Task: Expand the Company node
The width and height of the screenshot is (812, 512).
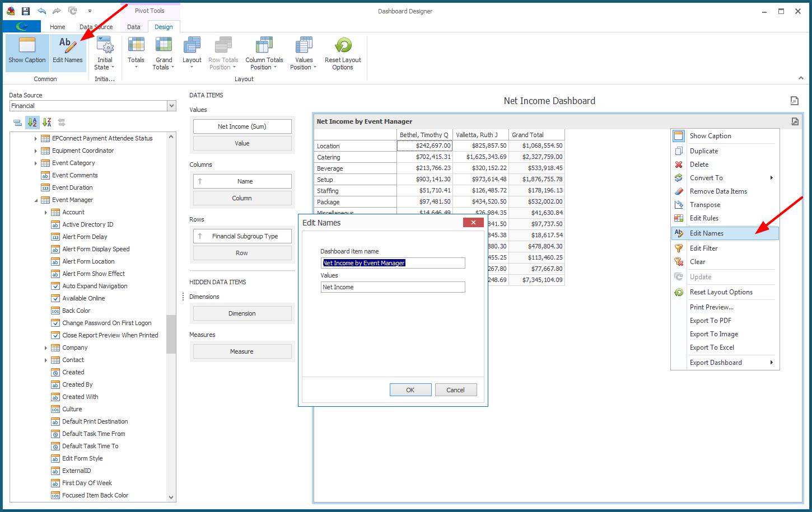Action: click(46, 348)
